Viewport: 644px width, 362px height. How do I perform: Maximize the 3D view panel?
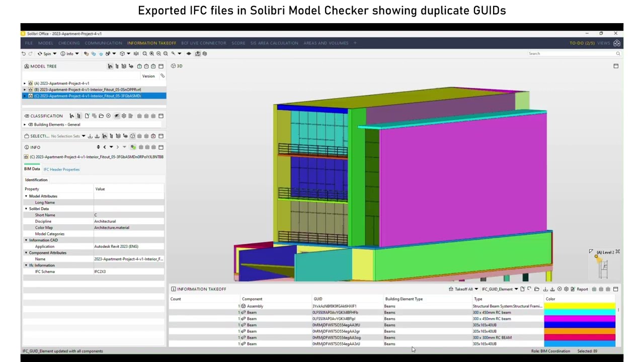click(x=616, y=66)
